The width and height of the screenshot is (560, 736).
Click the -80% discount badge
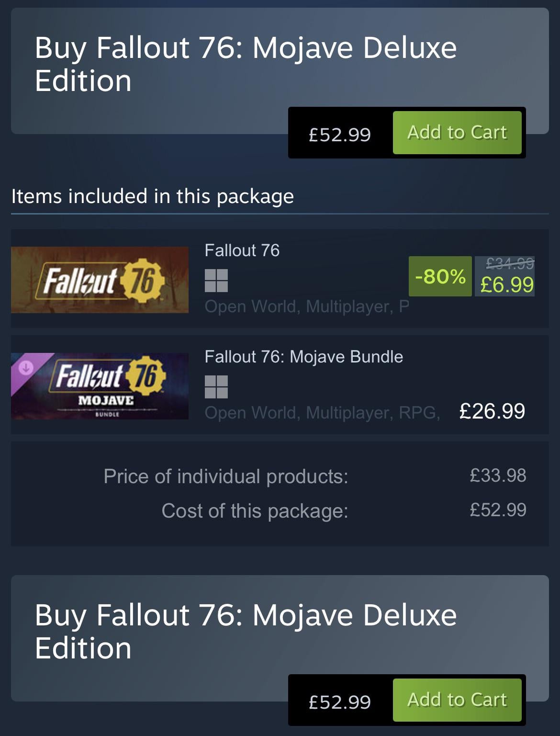(x=440, y=276)
